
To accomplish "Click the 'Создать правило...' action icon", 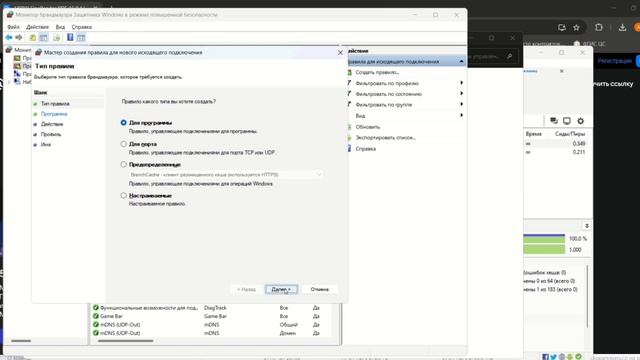I will click(350, 72).
